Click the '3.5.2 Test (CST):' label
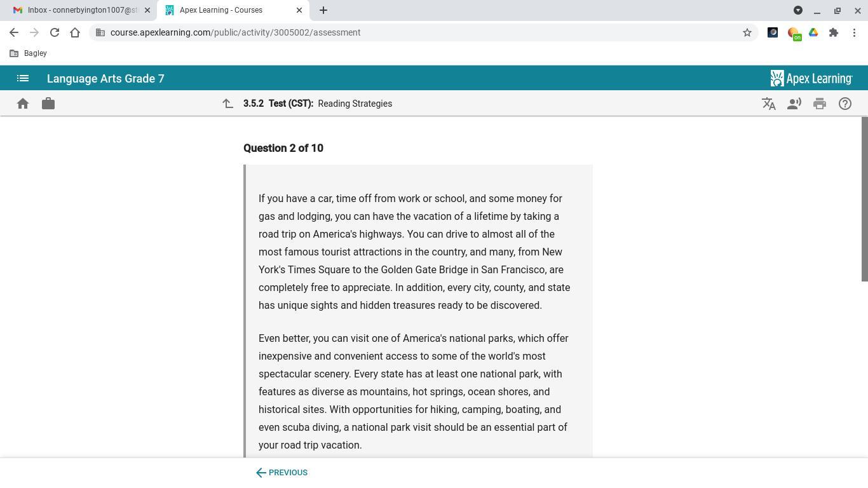The height and width of the screenshot is (488, 868). coord(278,104)
